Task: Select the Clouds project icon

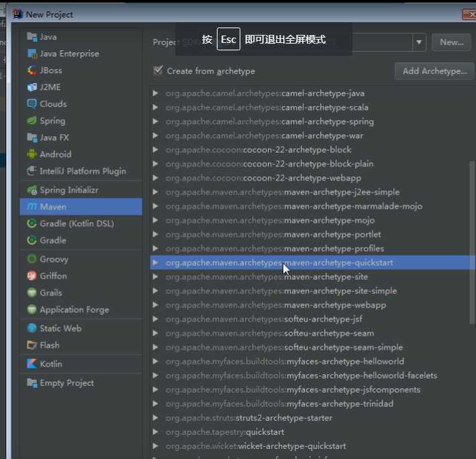Action: point(32,104)
